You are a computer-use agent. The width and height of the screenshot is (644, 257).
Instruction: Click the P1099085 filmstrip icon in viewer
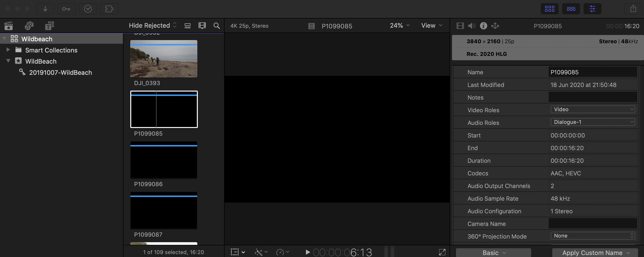pyautogui.click(x=312, y=26)
